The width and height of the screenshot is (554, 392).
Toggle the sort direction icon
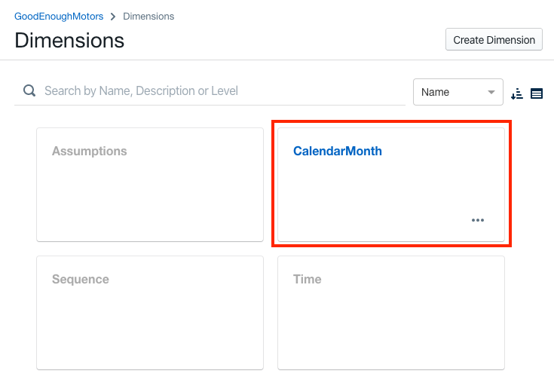(516, 93)
